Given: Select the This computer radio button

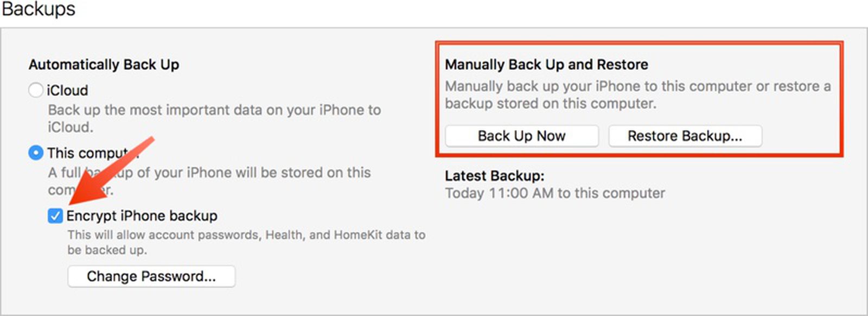Looking at the screenshot, I should tap(36, 153).
